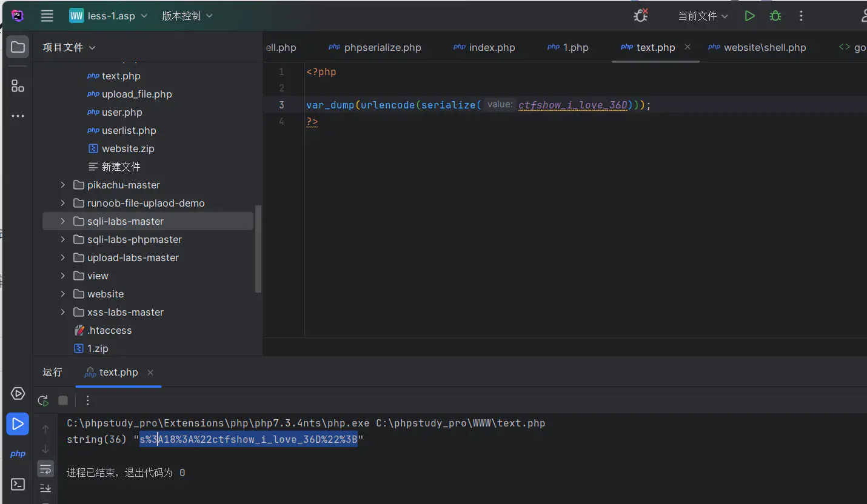Click the PhpStorm logo icon

(18, 16)
